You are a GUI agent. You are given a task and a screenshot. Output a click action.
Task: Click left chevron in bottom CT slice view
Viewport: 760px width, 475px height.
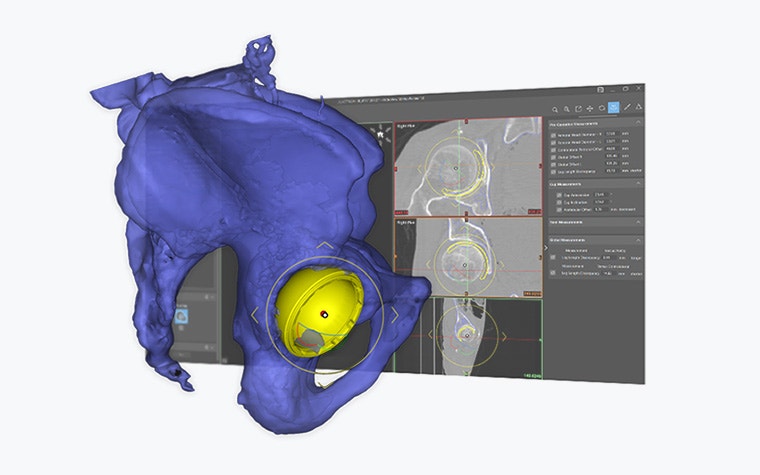(x=430, y=334)
